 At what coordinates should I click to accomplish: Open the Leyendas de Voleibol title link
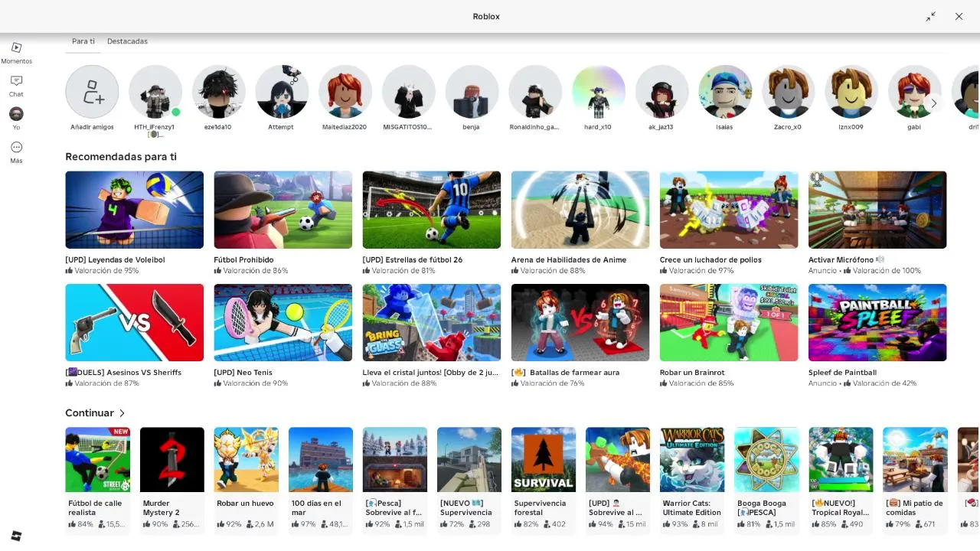(x=115, y=260)
